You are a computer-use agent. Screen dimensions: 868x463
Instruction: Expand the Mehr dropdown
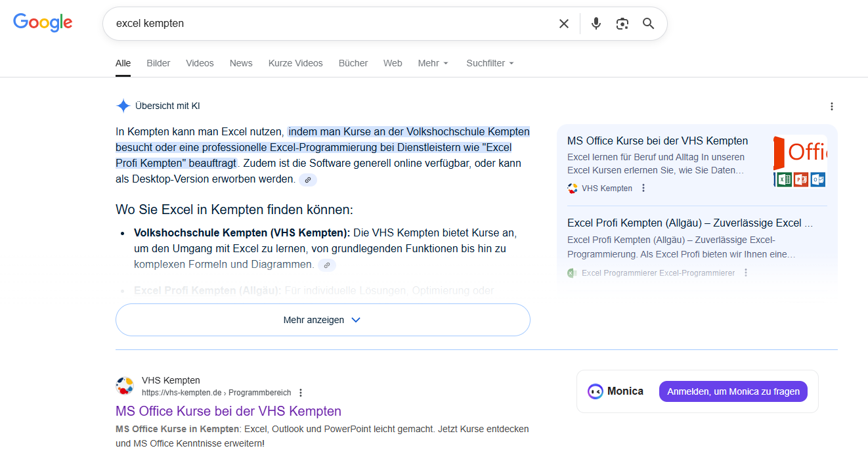tap(433, 63)
